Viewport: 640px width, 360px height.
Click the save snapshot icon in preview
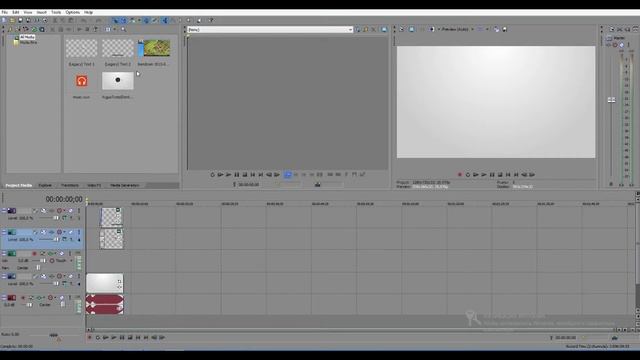(x=504, y=29)
